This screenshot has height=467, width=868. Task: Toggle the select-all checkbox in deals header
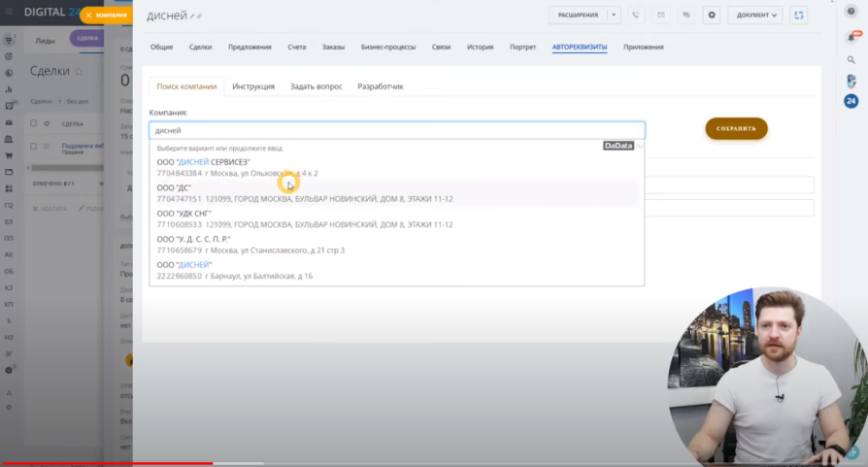tap(34, 123)
